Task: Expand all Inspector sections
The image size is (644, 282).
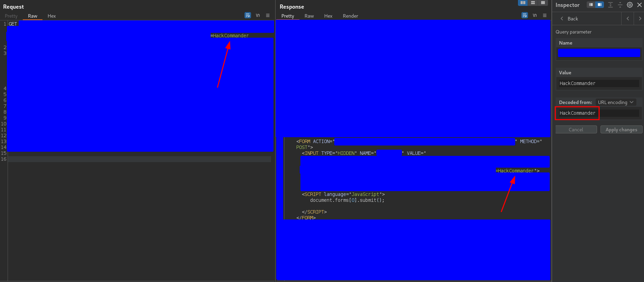Action: tap(611, 5)
